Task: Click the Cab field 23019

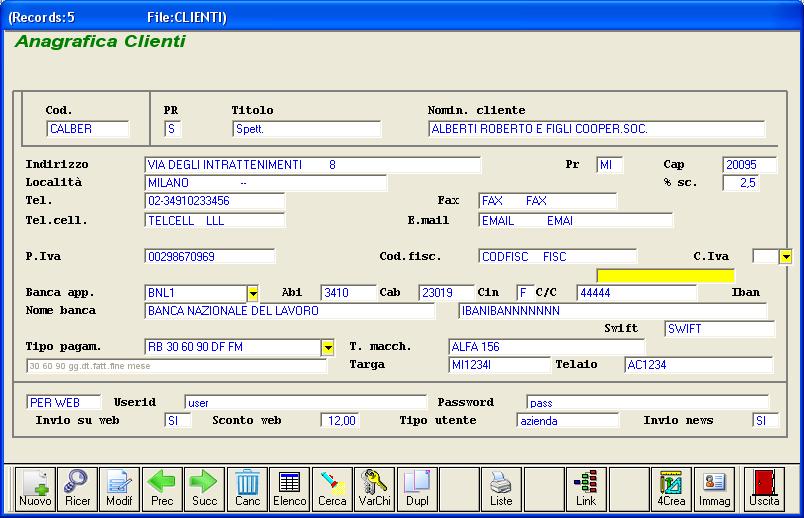Action: [446, 293]
